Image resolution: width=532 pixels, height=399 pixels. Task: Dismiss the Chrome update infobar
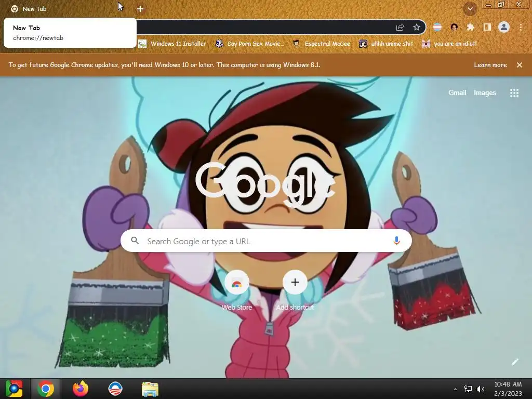point(520,65)
